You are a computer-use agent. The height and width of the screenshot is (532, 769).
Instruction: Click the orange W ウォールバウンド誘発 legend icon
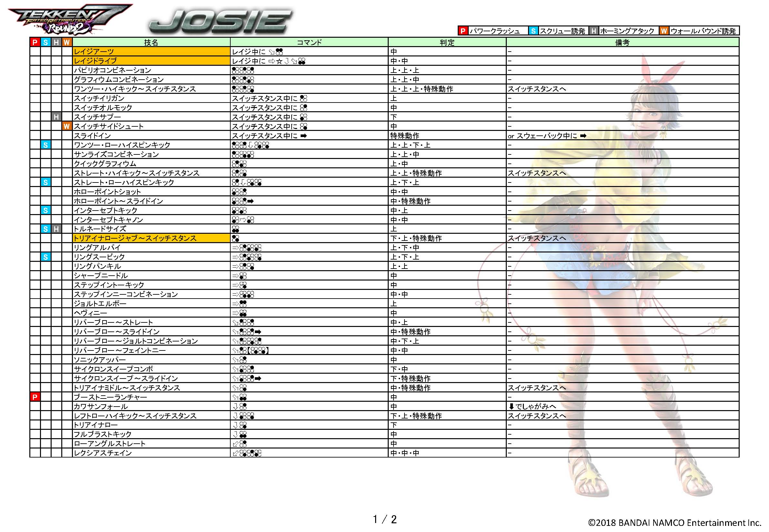pos(664,31)
